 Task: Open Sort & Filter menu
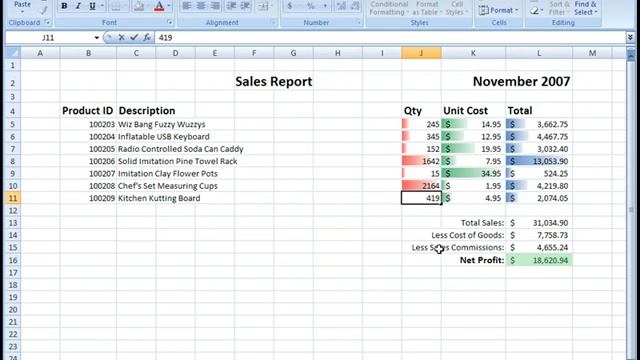pyautogui.click(x=559, y=8)
